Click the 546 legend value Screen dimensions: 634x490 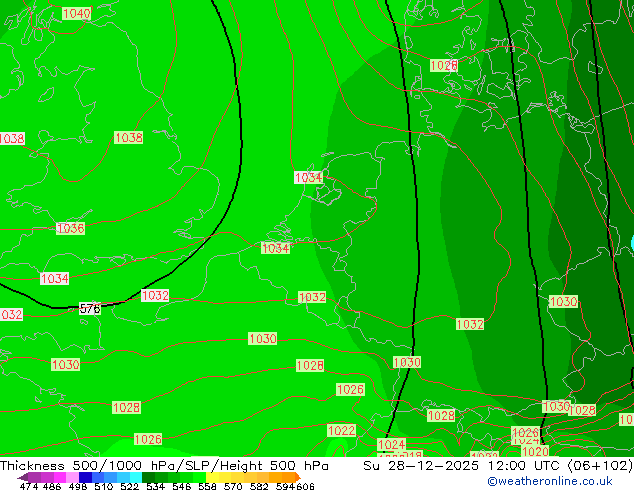pos(182,486)
